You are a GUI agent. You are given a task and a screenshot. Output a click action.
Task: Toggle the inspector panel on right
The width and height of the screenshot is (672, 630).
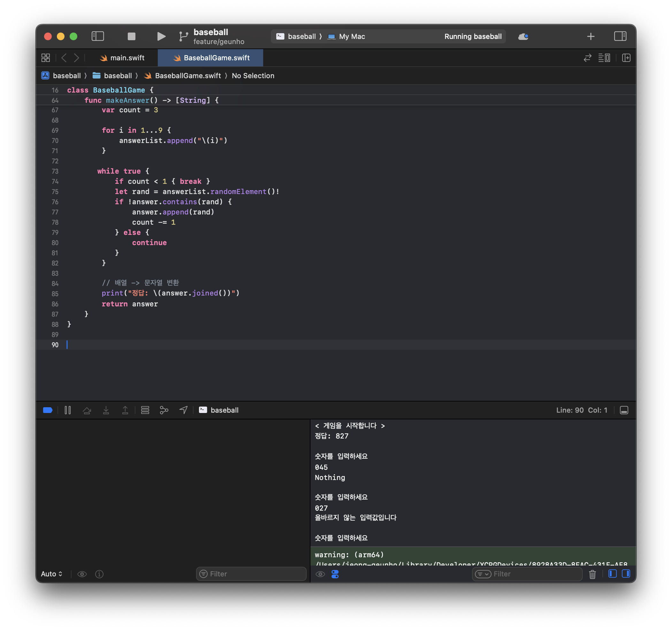tap(620, 36)
